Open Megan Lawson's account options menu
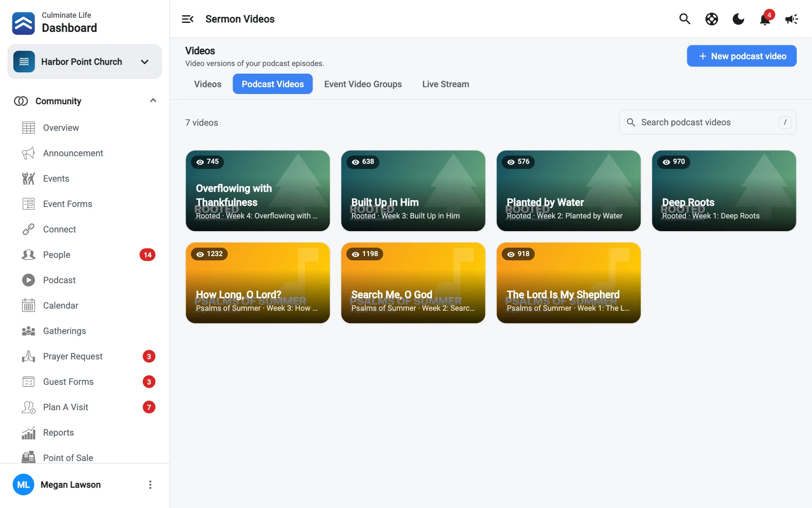The image size is (812, 508). [150, 485]
